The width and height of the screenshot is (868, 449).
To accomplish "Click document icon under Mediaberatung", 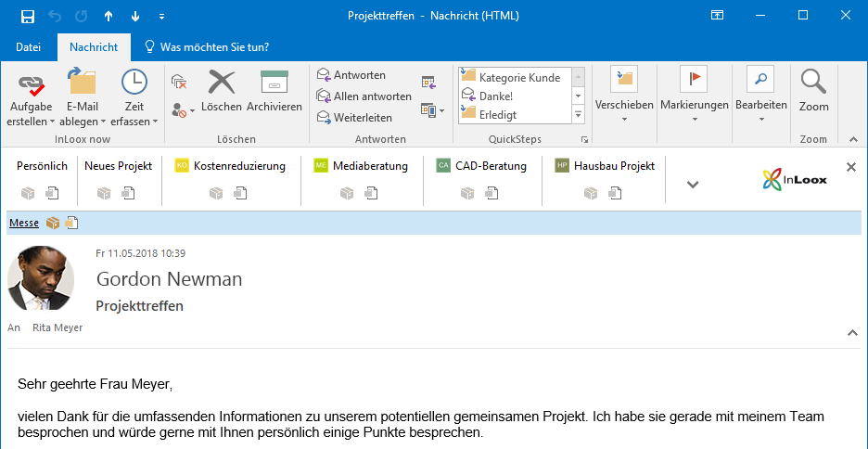I will click(x=371, y=193).
